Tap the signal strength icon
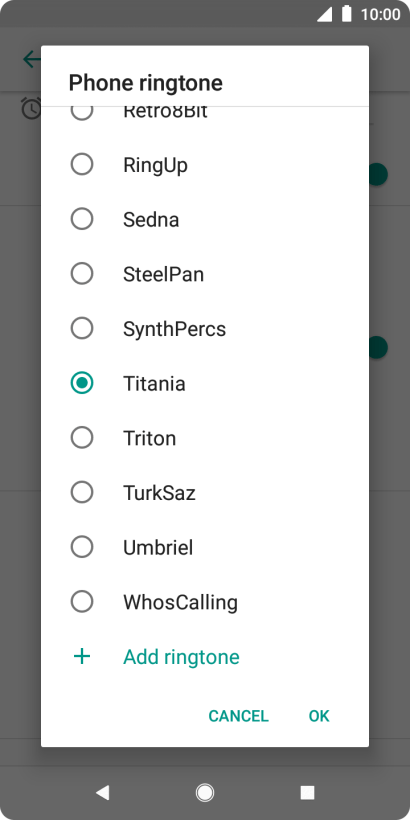This screenshot has width=410, height=820. pyautogui.click(x=325, y=14)
